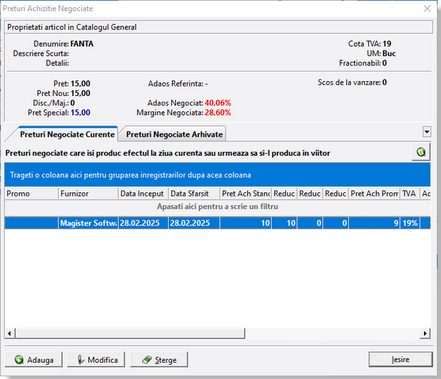Click the 19% TVA cell
This screenshot has width=441, height=379.
(x=409, y=223)
